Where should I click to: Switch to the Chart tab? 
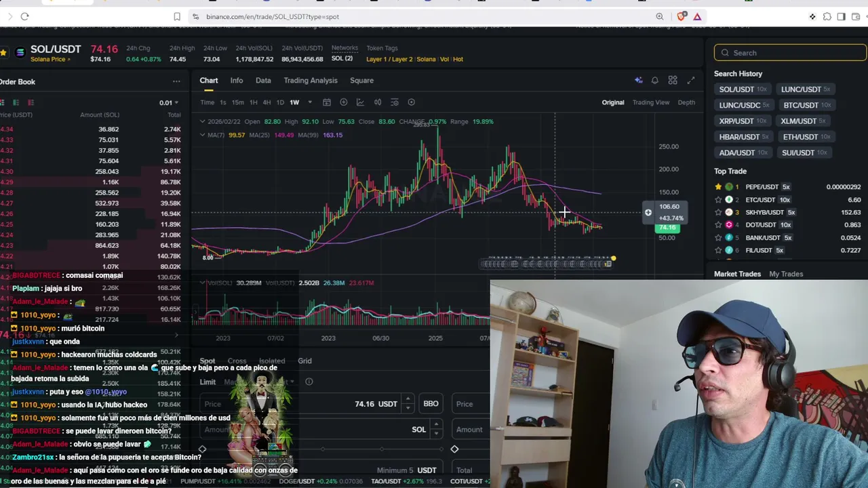click(209, 80)
